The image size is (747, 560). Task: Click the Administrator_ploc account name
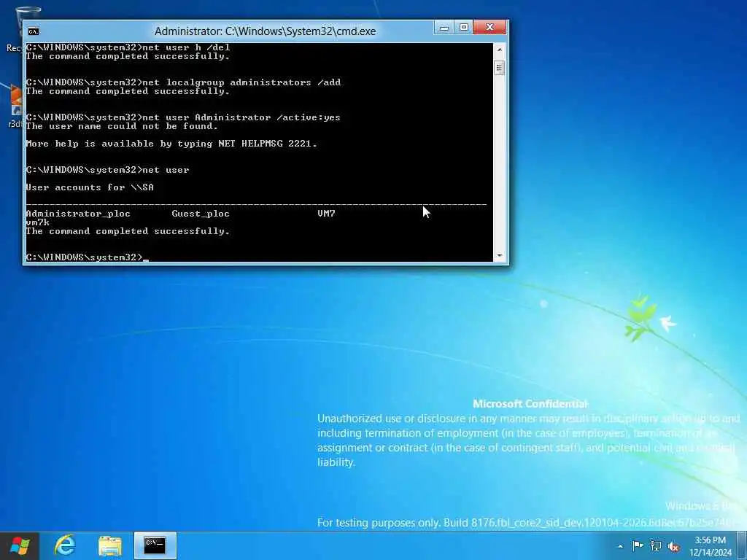(78, 214)
